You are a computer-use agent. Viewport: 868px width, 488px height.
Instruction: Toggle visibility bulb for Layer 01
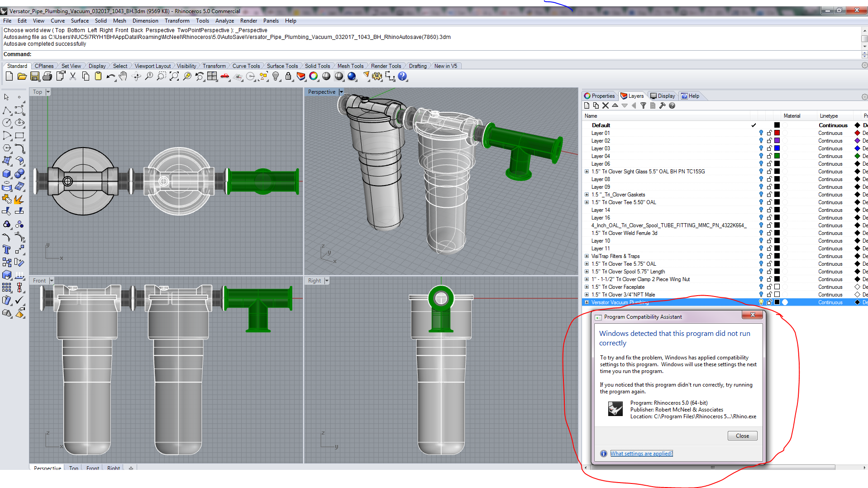[x=761, y=133]
